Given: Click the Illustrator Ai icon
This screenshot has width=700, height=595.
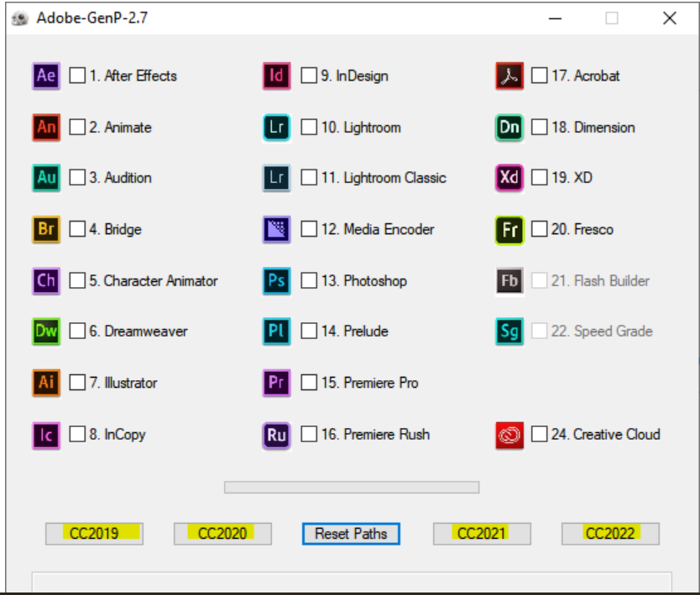Looking at the screenshot, I should (46, 383).
